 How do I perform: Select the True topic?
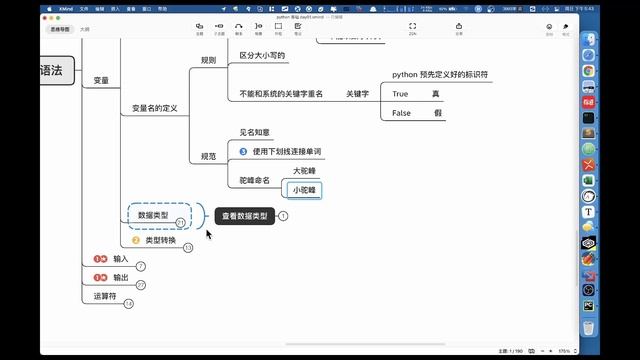pyautogui.click(x=400, y=94)
